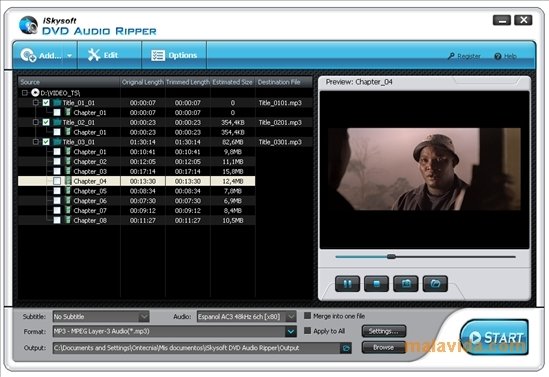549x377 pixels.
Task: Stop the preview playback
Action: 376,284
